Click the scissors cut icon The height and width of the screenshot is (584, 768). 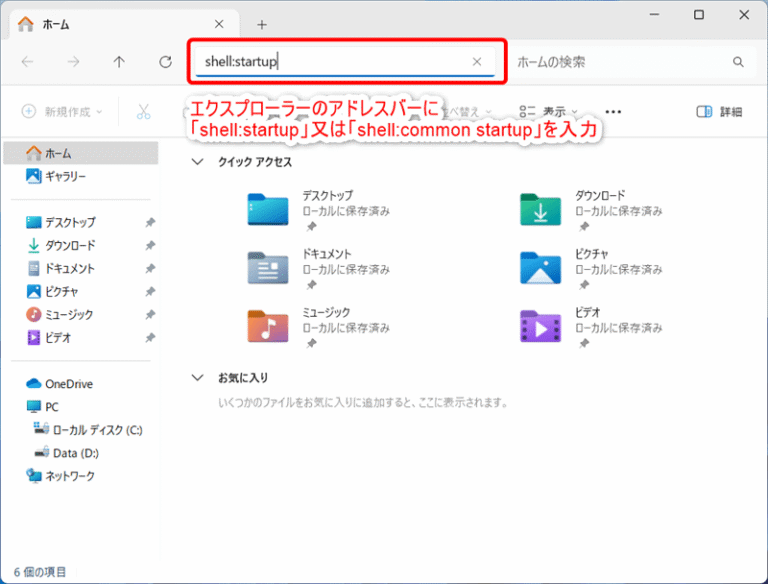click(144, 112)
